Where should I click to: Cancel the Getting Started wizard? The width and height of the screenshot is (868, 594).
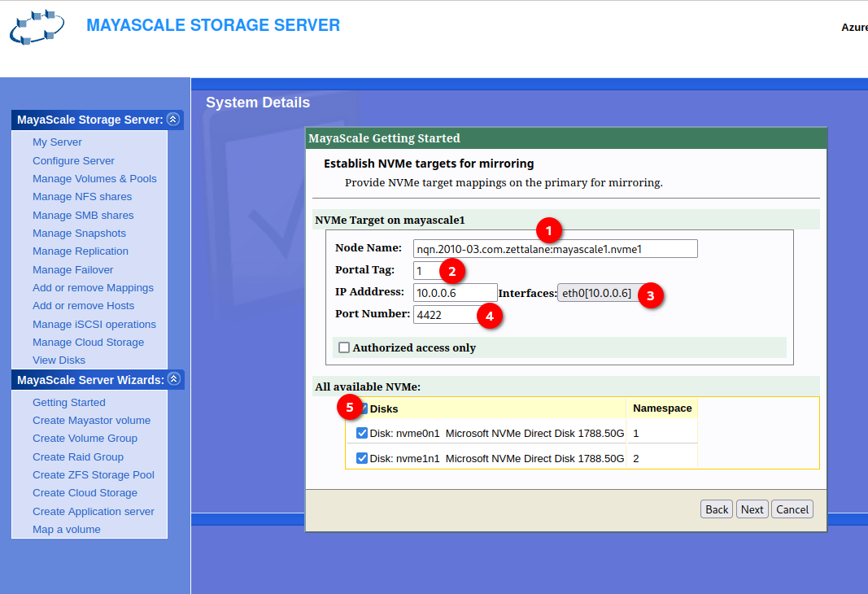(792, 509)
